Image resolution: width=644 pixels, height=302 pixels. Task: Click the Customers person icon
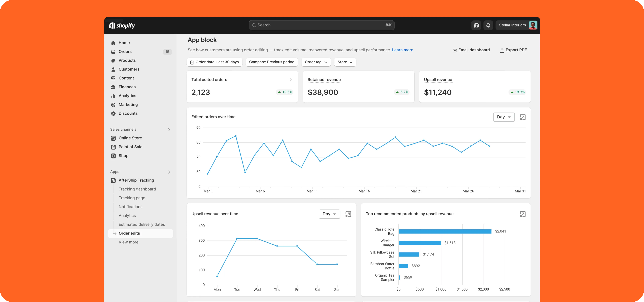(x=113, y=69)
